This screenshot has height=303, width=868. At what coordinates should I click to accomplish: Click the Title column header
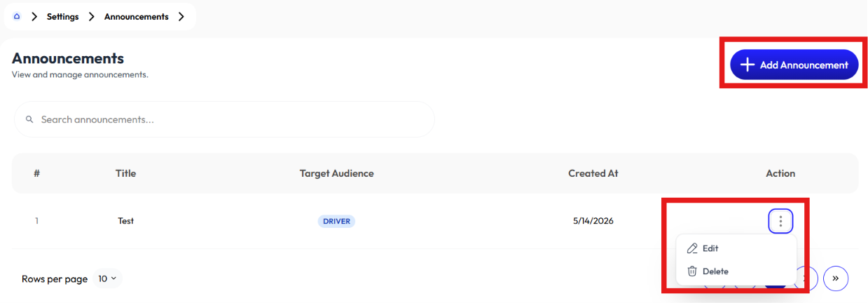coord(126,173)
